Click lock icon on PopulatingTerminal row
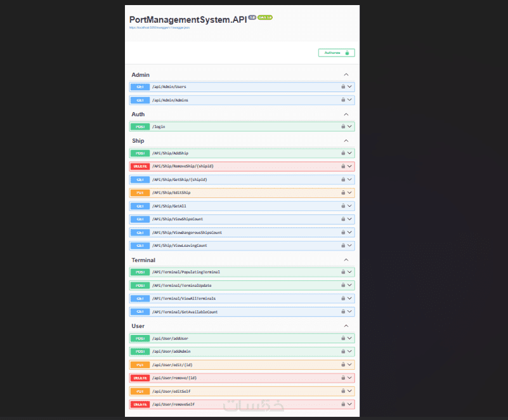This screenshot has height=420, width=508. pos(343,272)
